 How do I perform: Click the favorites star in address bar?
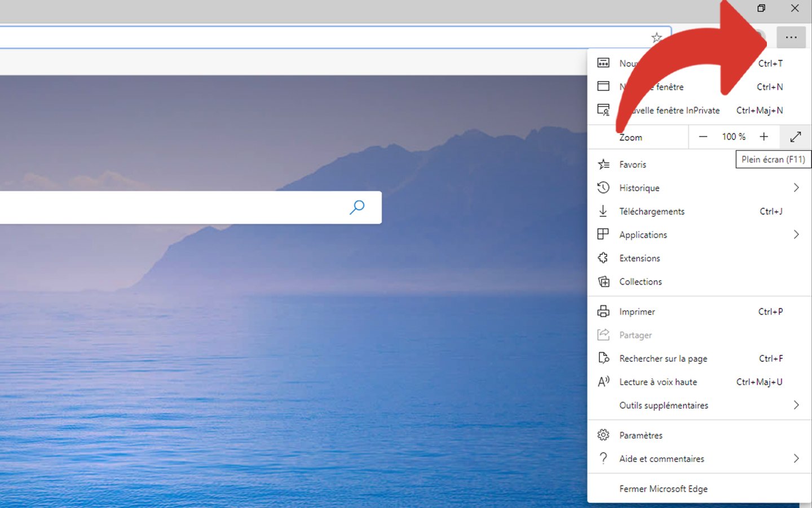pos(656,38)
